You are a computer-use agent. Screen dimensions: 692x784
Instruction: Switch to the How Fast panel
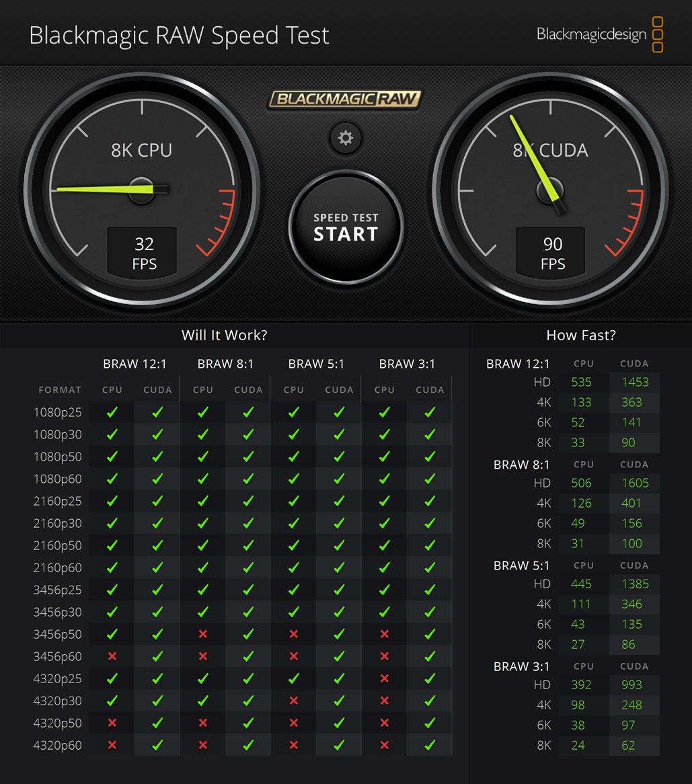[x=581, y=335]
